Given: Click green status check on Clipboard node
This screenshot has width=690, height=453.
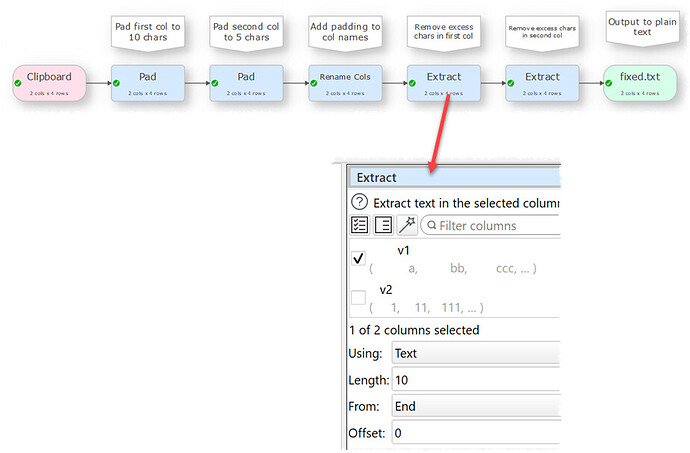Looking at the screenshot, I should point(18,83).
